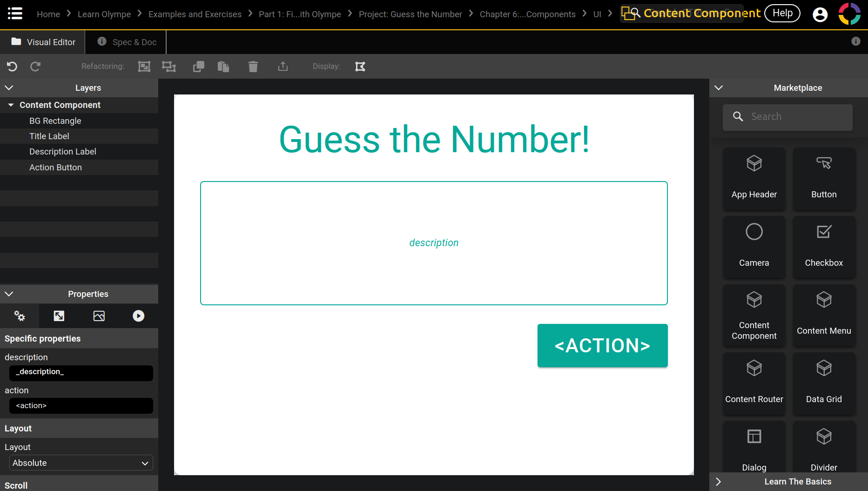Select the Action Button layer
Screen dimensions: 868x491
[55, 168]
